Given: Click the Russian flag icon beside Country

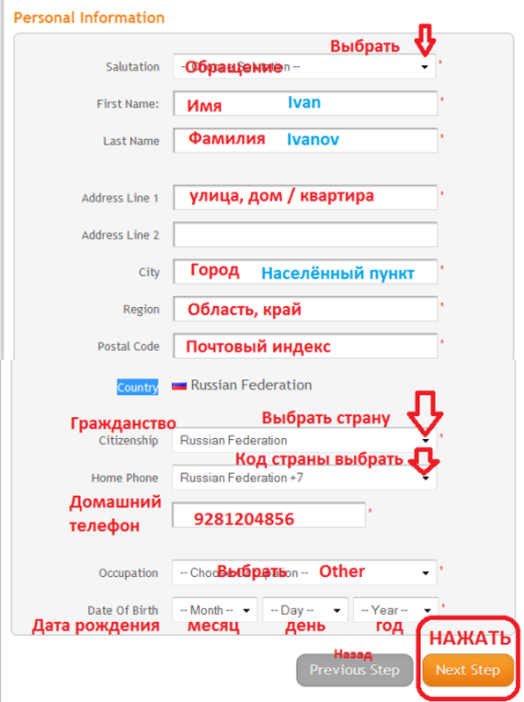Looking at the screenshot, I should [x=179, y=385].
